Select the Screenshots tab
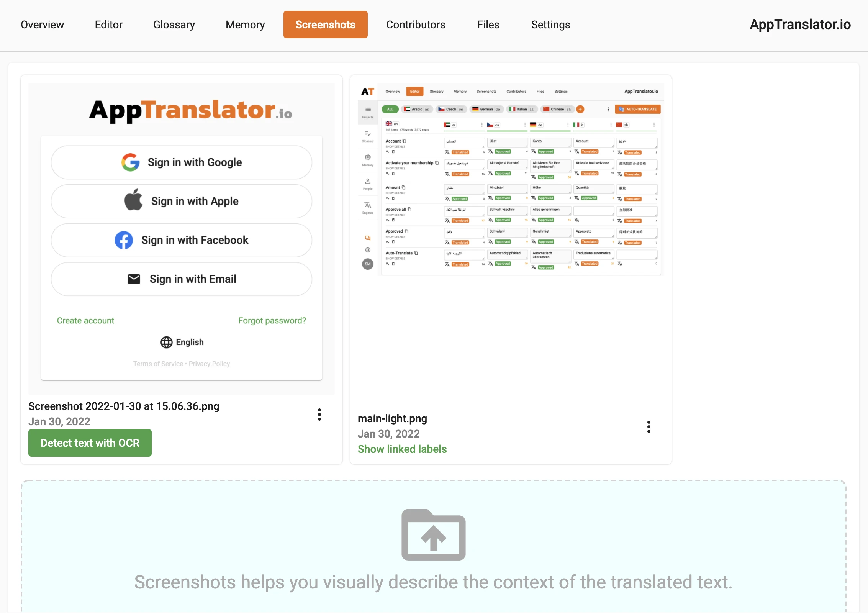This screenshot has height=613, width=868. (326, 25)
